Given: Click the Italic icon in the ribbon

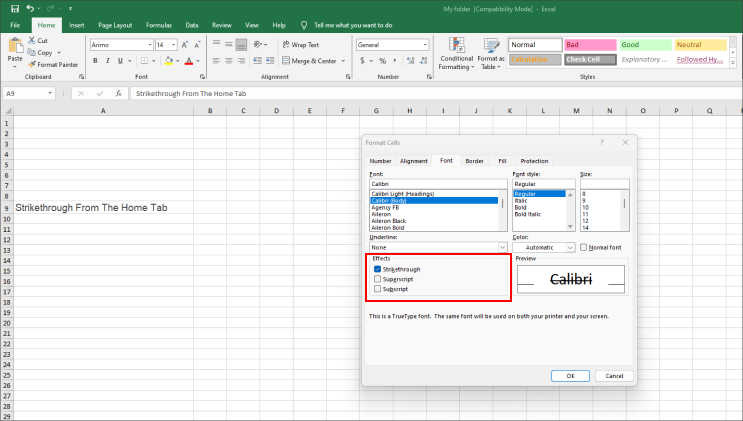Looking at the screenshot, I should tap(108, 61).
